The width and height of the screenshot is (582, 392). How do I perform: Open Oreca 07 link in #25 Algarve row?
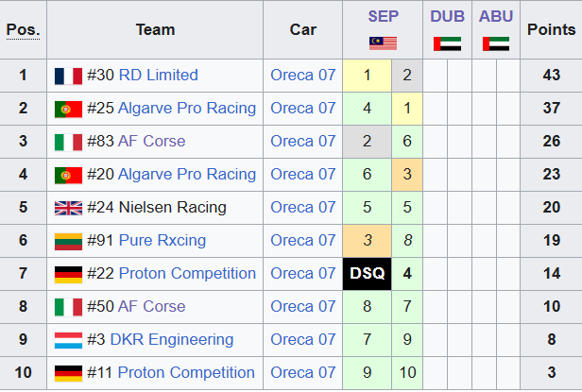tap(303, 108)
